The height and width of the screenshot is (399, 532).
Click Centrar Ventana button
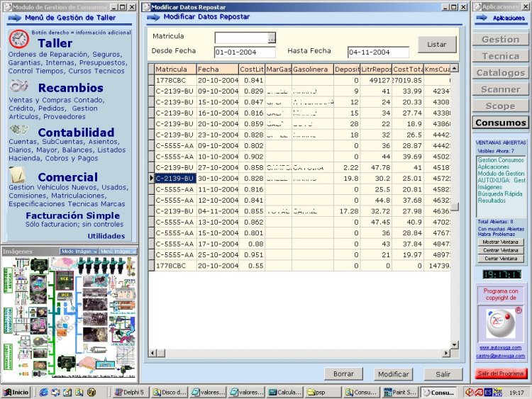(501, 250)
